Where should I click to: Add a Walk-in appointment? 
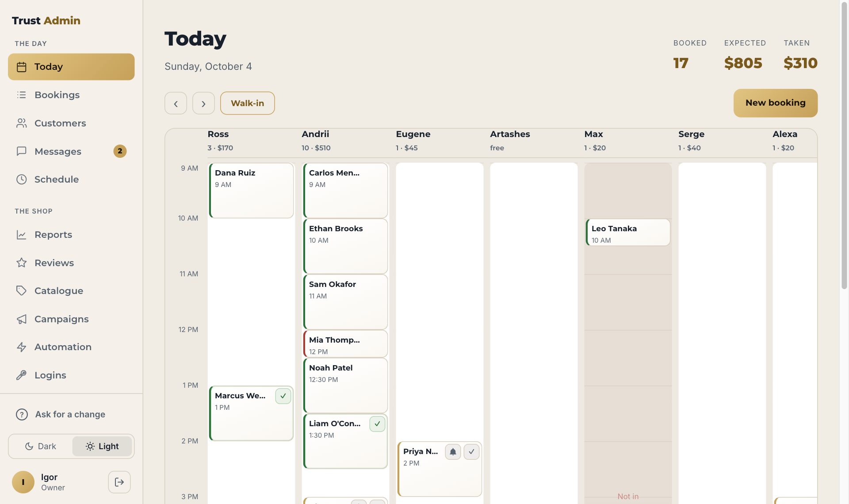[247, 103]
